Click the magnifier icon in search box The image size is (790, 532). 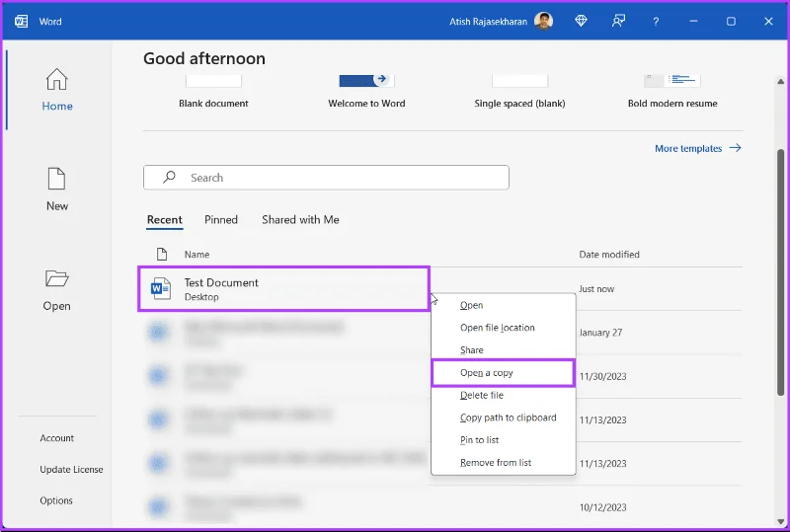[169, 177]
